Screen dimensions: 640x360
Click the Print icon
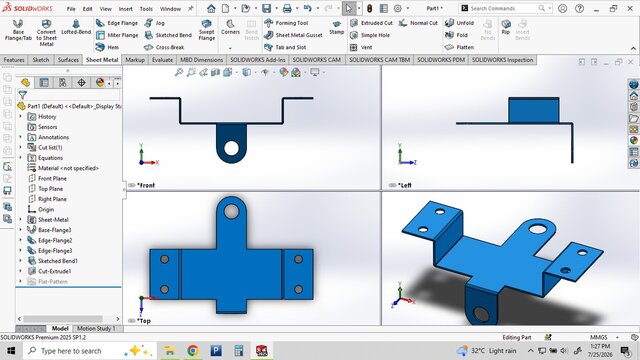(x=287, y=8)
